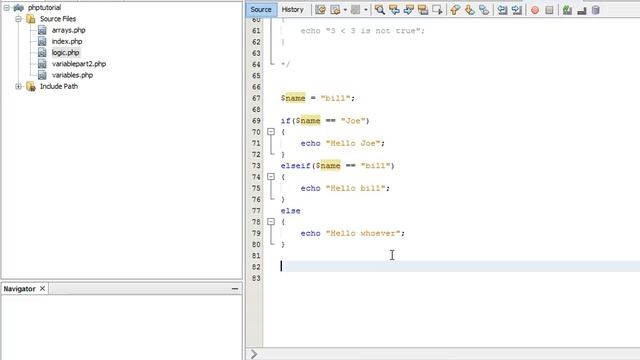This screenshot has height=360, width=640.
Task: Click the Find Previous Occurrence icon
Action: 394,10
